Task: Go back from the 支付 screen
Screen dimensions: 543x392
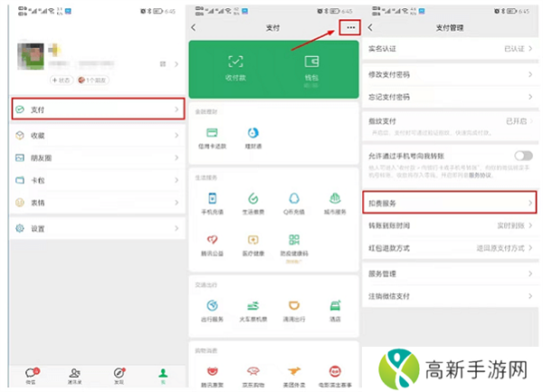Action: (x=194, y=27)
